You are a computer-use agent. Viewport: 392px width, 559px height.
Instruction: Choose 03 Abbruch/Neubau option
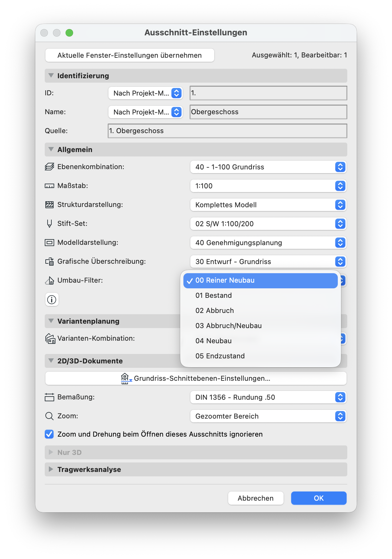(x=261, y=326)
